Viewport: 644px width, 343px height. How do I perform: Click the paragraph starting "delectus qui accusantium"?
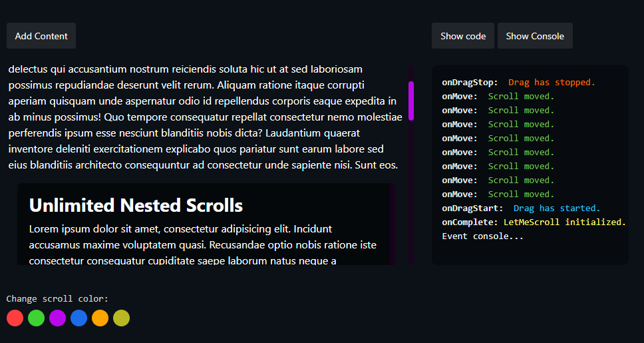click(205, 117)
